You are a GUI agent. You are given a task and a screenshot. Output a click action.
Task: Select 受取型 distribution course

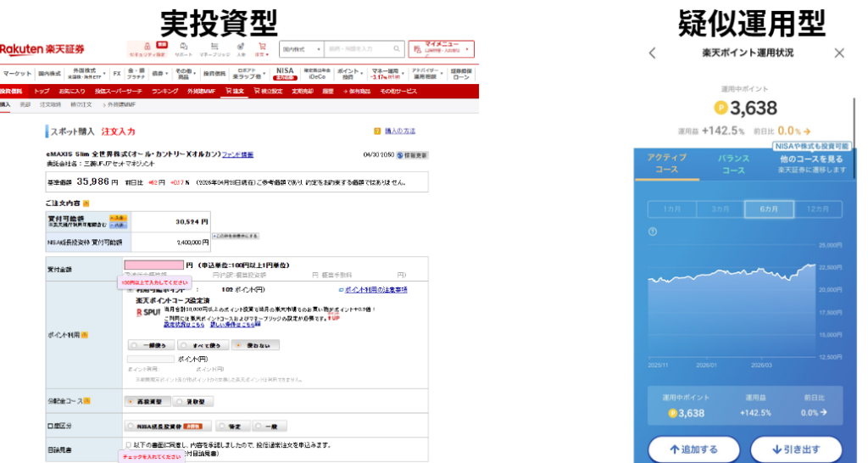192,402
